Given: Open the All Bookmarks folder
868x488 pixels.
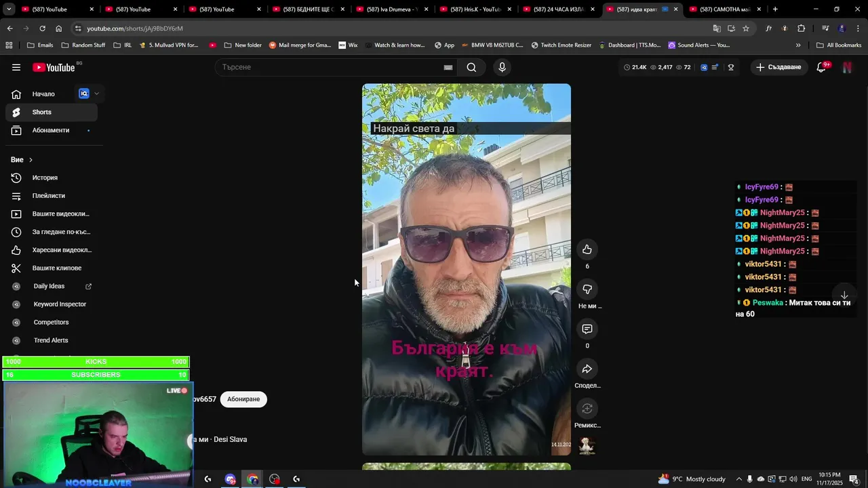Looking at the screenshot, I should 839,45.
